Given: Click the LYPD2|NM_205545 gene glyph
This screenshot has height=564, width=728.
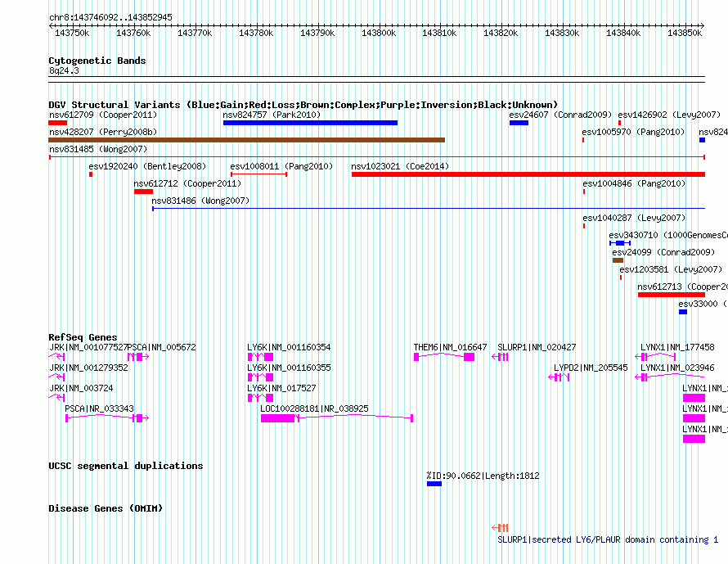Looking at the screenshot, I should click(x=559, y=377).
